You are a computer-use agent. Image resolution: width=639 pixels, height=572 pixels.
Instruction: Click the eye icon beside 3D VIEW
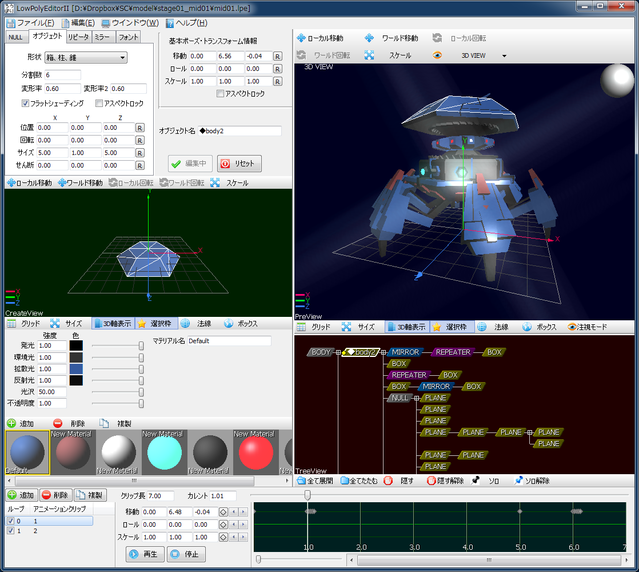pos(437,55)
